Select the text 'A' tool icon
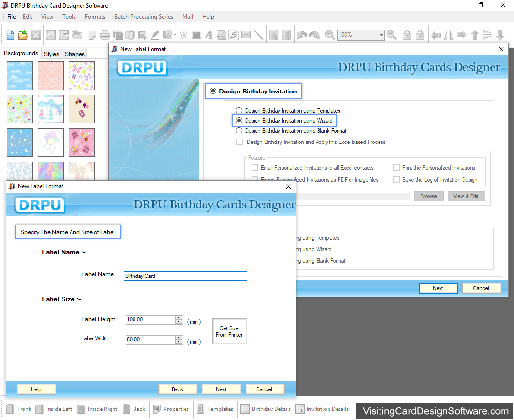This screenshot has width=514, height=420. [208, 35]
